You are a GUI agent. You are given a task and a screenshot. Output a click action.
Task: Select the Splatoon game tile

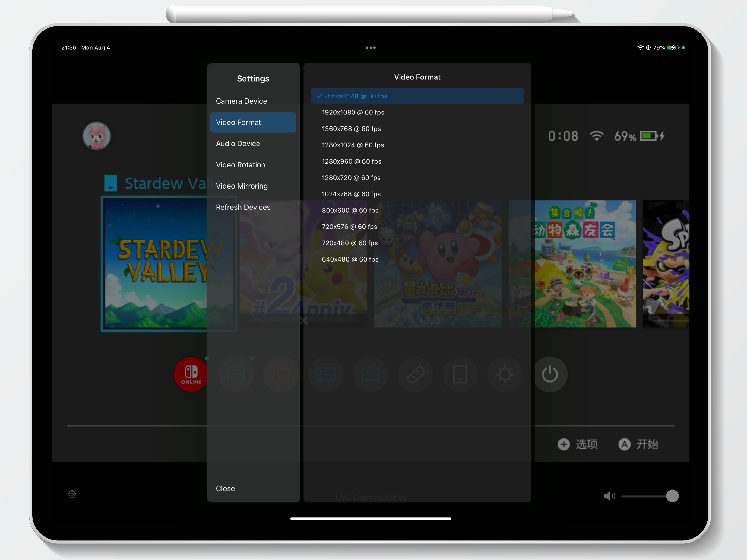[x=666, y=264]
